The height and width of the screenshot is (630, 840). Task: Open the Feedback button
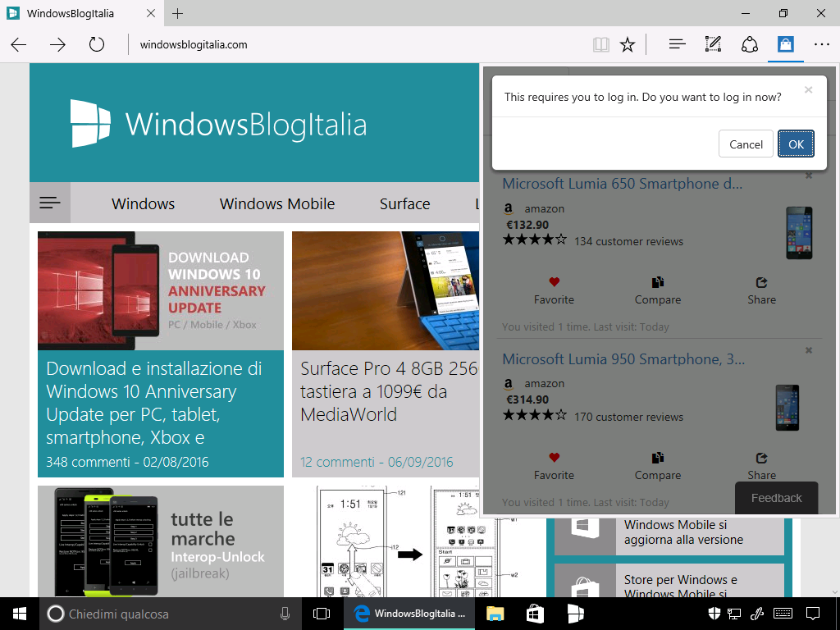[776, 498]
